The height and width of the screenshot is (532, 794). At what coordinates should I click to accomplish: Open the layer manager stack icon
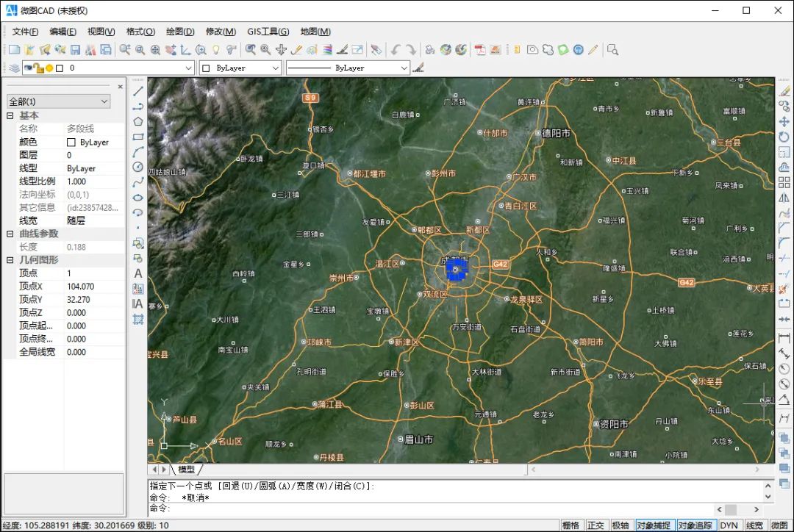14,68
